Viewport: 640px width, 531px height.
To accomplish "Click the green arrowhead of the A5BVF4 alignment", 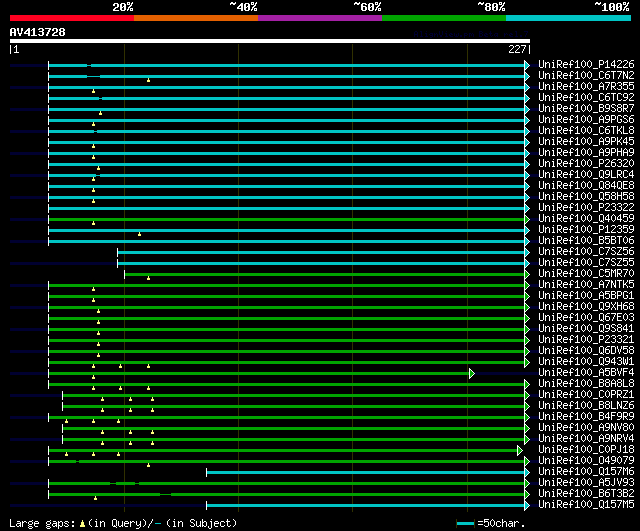I will point(472,373).
